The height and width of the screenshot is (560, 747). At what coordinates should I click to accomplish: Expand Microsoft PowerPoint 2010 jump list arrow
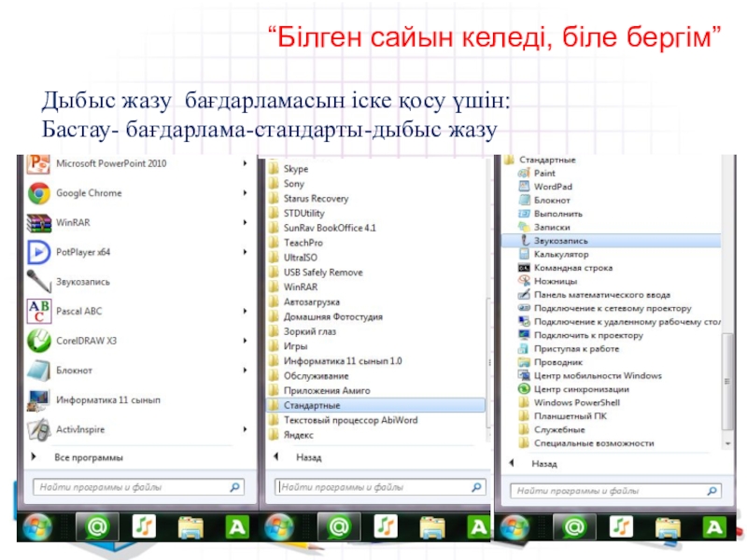pos(245,163)
